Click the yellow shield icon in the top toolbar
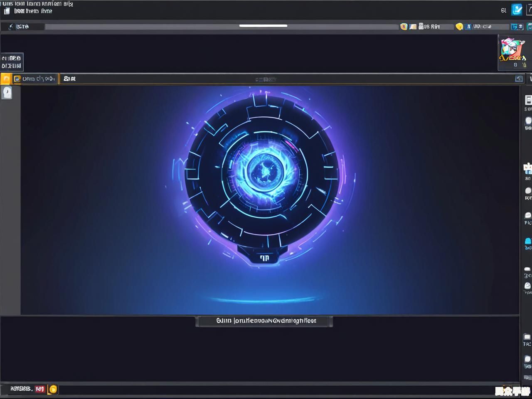Image resolution: width=532 pixels, height=399 pixels. click(459, 27)
